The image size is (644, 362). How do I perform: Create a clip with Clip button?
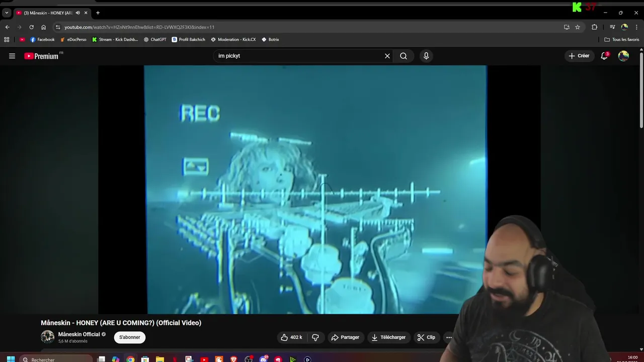pyautogui.click(x=426, y=337)
